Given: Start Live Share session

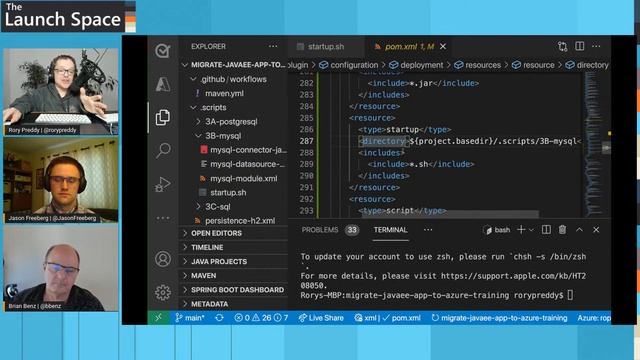Looking at the screenshot, I should pos(321,318).
